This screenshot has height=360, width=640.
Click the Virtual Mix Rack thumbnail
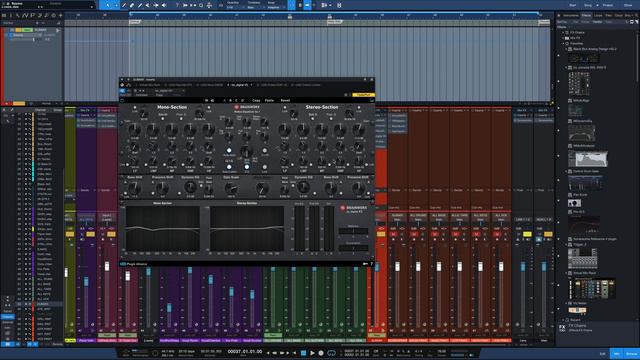coord(591,288)
